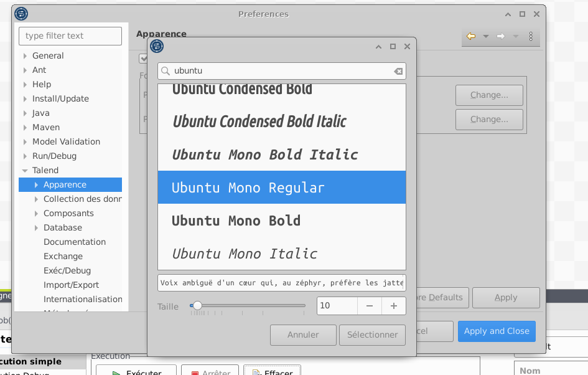Image resolution: width=588 pixels, height=375 pixels.
Task: Click the type filter text box
Action: tap(70, 36)
